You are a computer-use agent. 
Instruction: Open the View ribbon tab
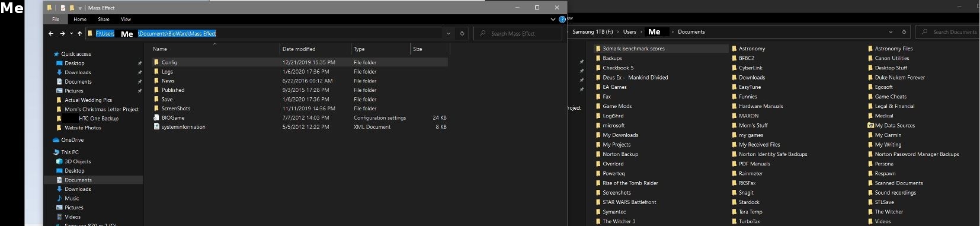(126, 19)
